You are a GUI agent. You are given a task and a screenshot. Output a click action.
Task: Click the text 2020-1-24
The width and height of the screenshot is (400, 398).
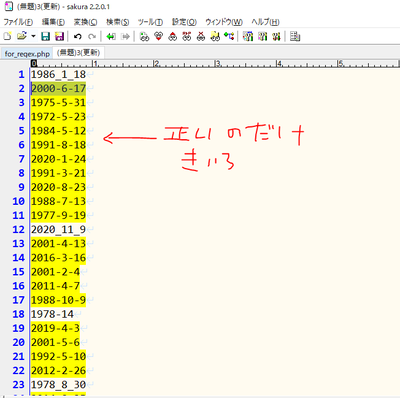[58, 159]
